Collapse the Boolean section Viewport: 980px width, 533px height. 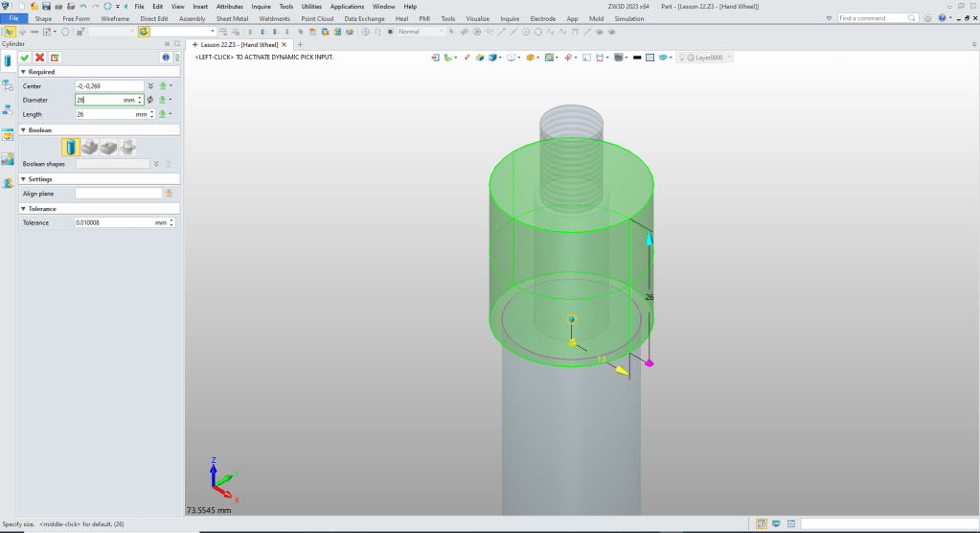click(23, 130)
